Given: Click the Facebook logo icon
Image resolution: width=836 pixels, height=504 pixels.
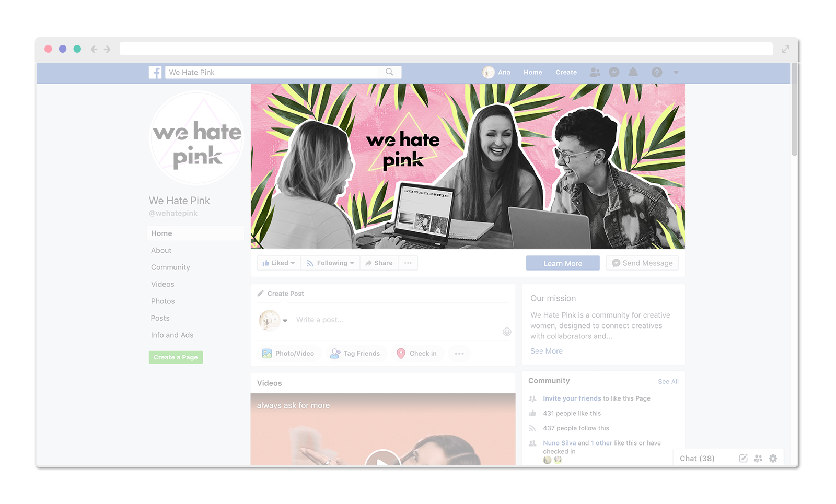Looking at the screenshot, I should [155, 72].
